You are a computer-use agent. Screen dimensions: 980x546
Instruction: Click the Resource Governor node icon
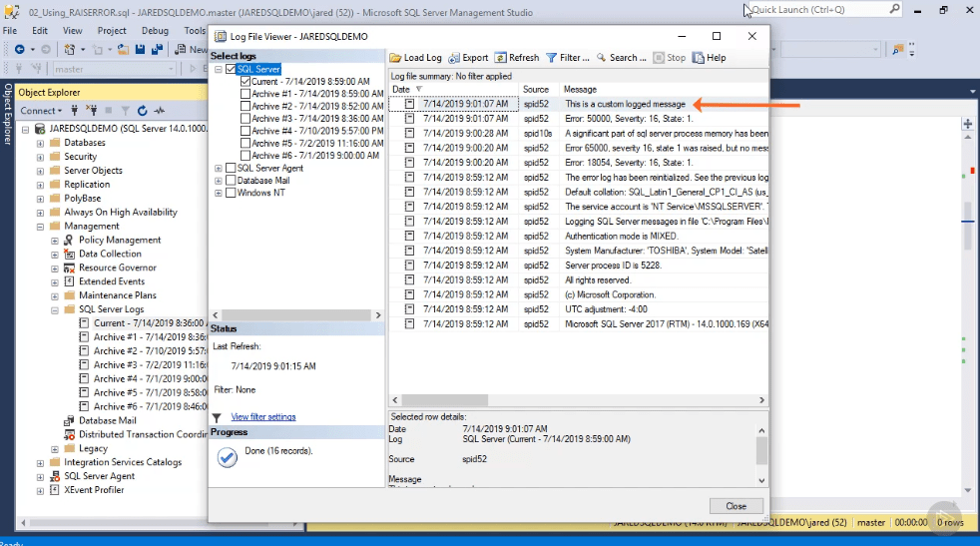click(x=70, y=268)
